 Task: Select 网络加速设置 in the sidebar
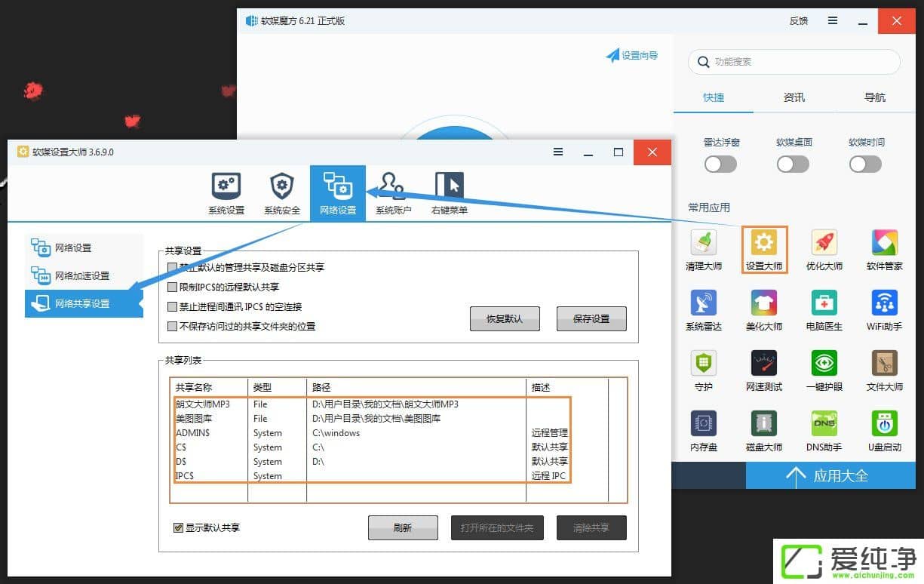point(72,275)
